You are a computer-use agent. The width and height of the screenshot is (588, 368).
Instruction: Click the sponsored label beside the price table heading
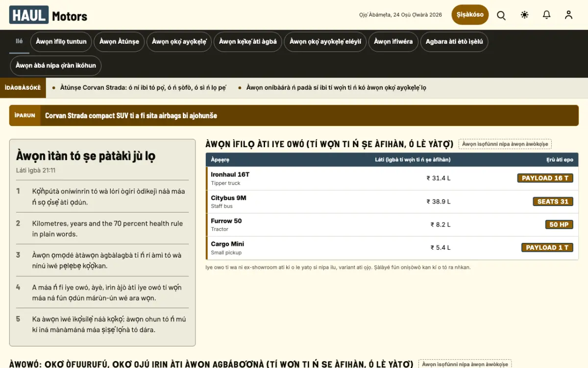[x=505, y=144]
